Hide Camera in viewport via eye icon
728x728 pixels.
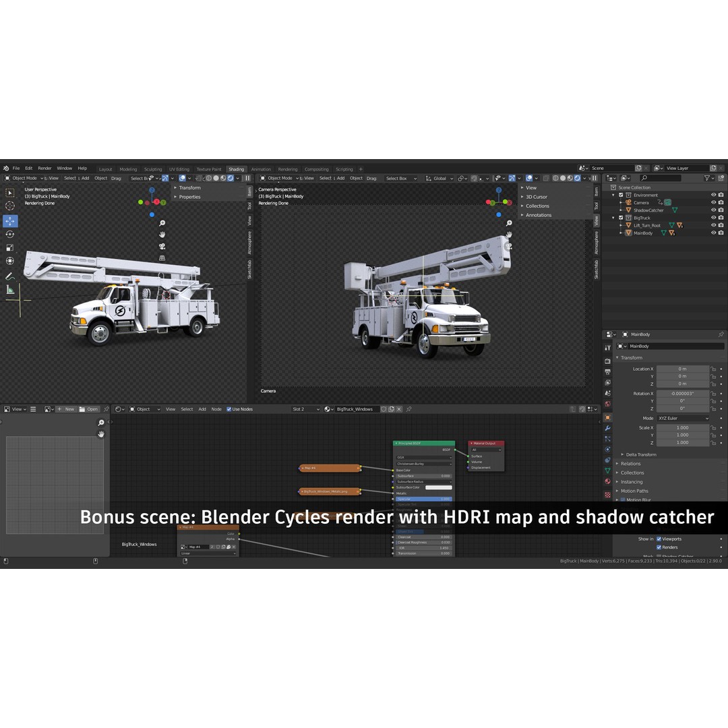[714, 202]
